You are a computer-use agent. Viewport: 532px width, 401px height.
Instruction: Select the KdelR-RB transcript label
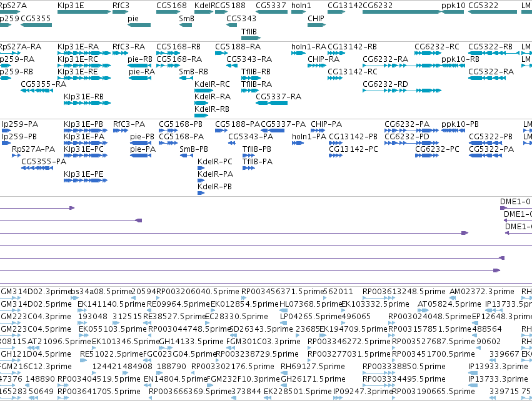click(212, 109)
